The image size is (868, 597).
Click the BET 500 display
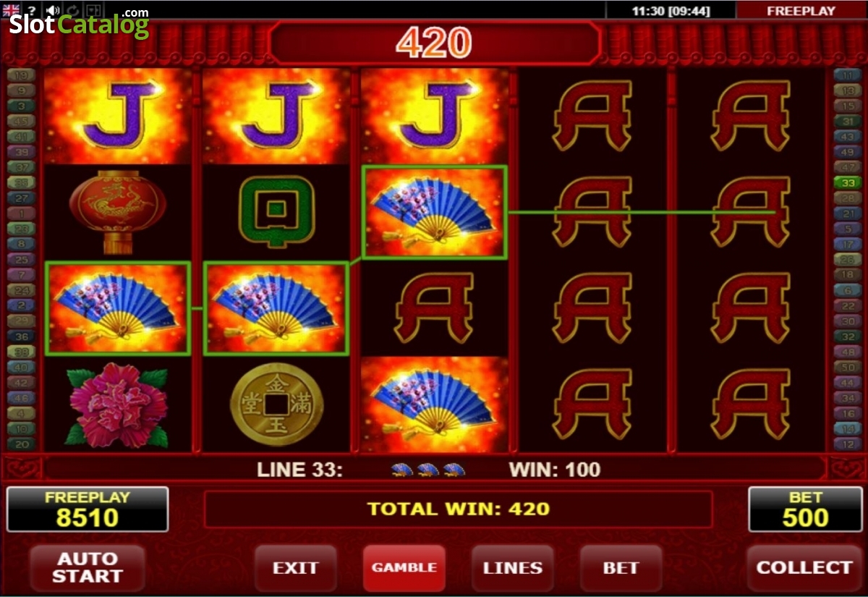click(805, 509)
